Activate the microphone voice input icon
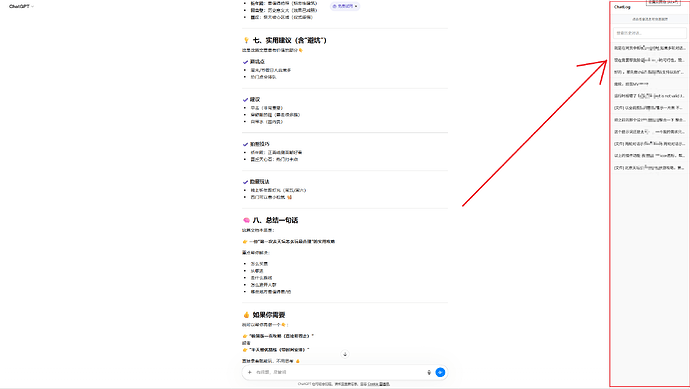Image resolution: width=690 pixels, height=389 pixels. pyautogui.click(x=429, y=372)
